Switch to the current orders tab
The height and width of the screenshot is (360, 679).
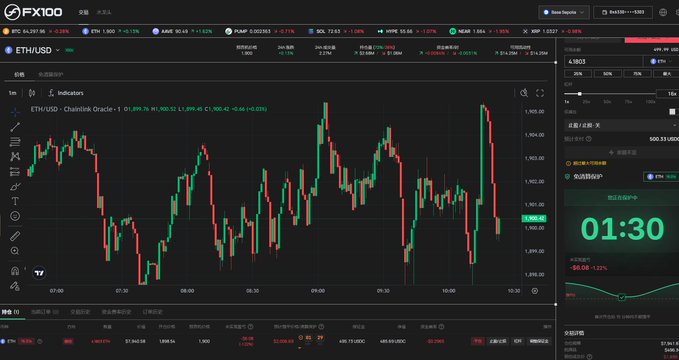[x=45, y=312]
